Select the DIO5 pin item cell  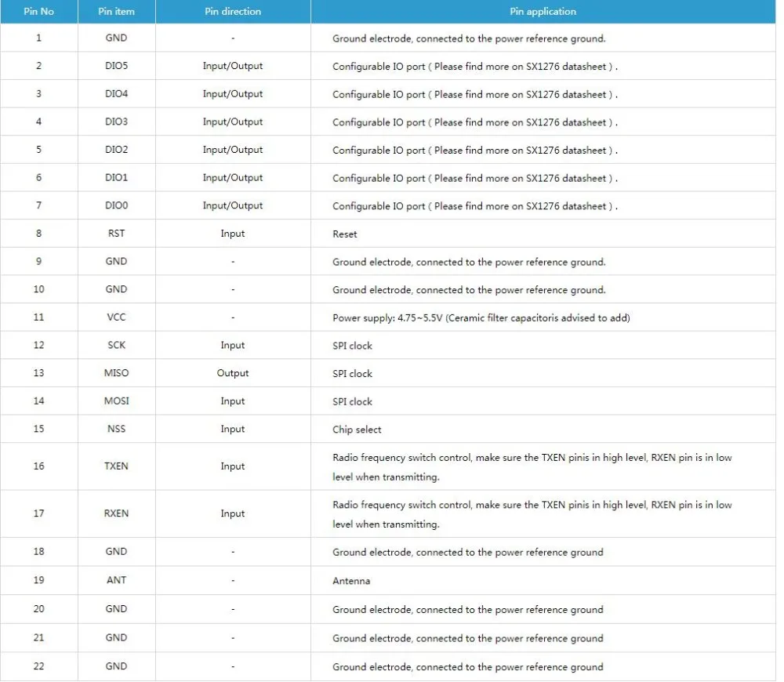click(x=117, y=66)
